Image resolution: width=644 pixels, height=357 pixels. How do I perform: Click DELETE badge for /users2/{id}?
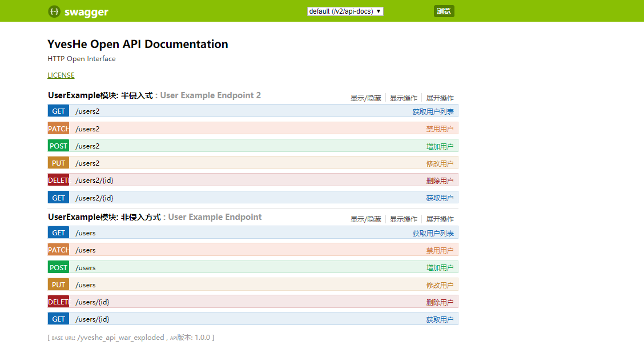tap(58, 180)
